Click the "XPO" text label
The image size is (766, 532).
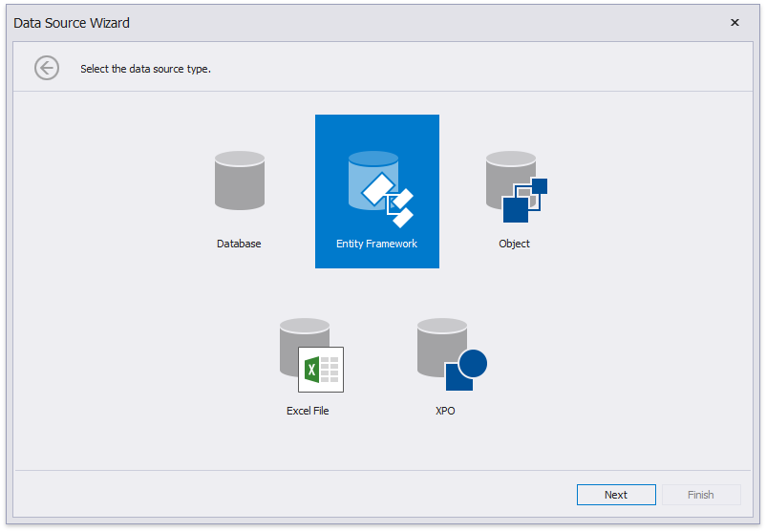(445, 411)
